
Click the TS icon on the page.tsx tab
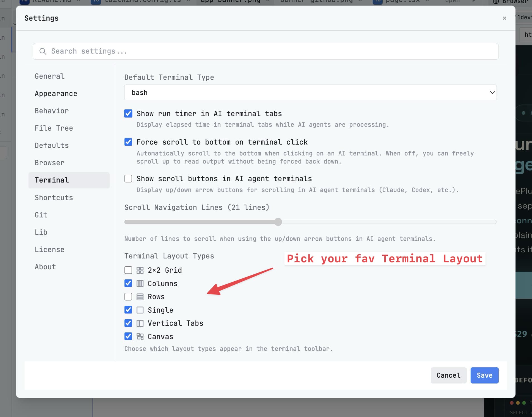click(x=377, y=1)
